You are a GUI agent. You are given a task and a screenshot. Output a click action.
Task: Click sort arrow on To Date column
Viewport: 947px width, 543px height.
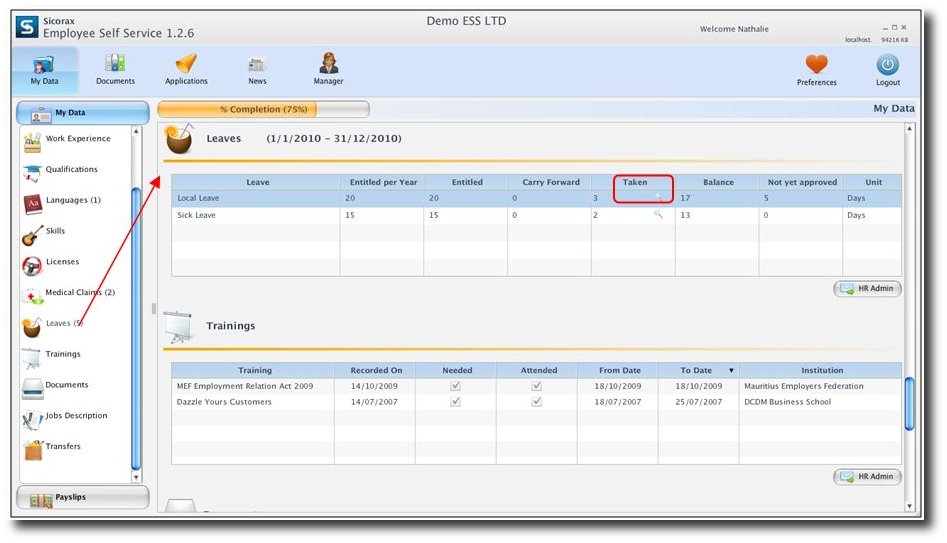tap(729, 371)
